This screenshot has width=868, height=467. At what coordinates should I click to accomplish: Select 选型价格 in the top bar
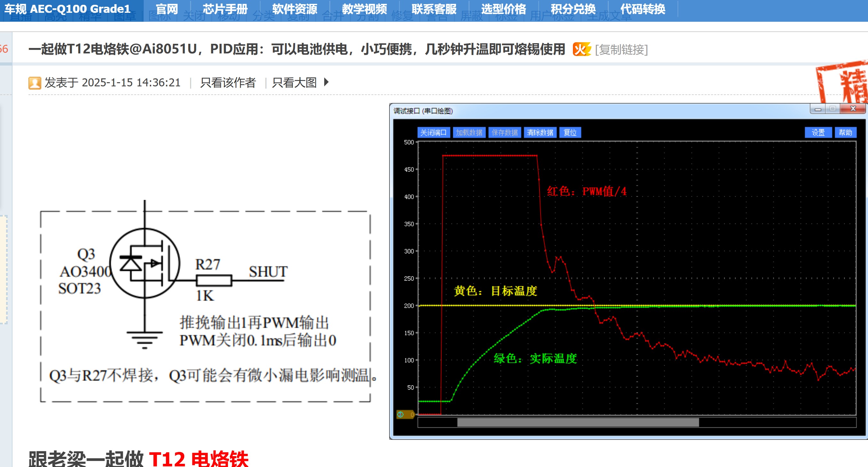click(503, 9)
